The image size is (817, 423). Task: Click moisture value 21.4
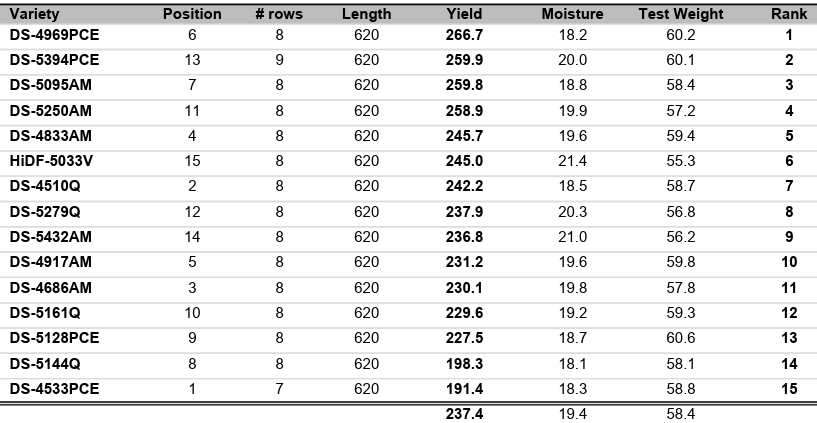click(x=573, y=161)
